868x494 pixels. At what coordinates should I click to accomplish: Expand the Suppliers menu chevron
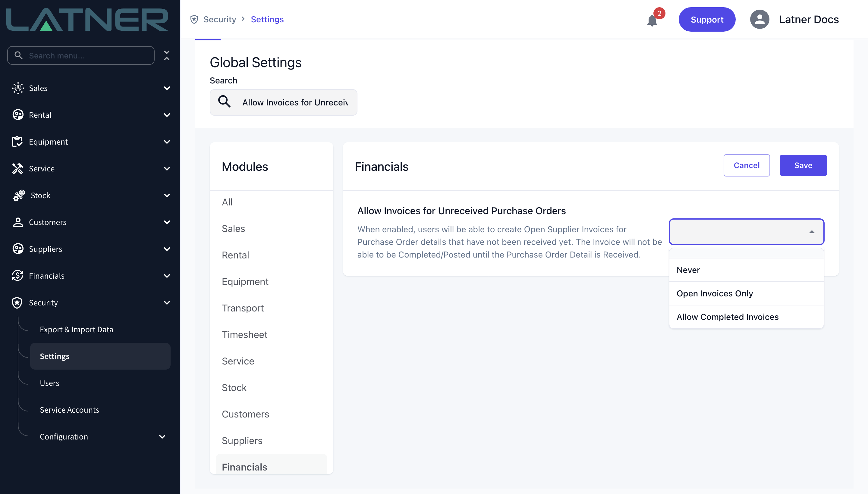[x=167, y=249]
